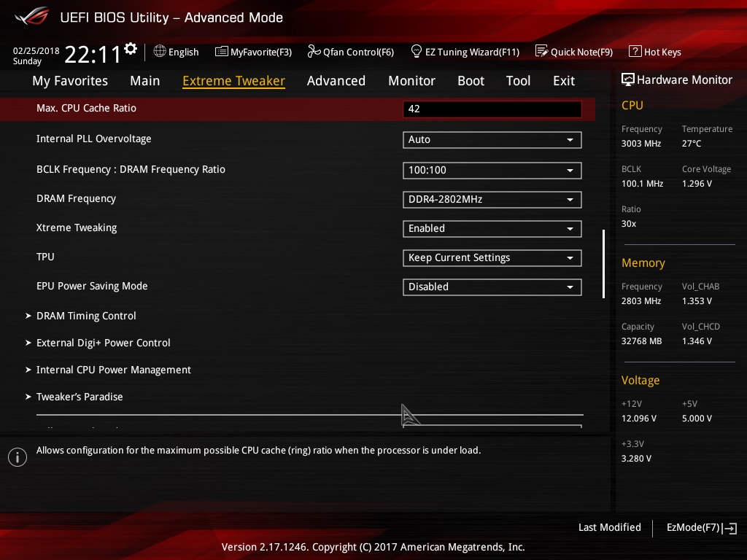This screenshot has width=747, height=560.
Task: Click the EZ Tuning Wizard lightbulb icon
Action: [416, 51]
